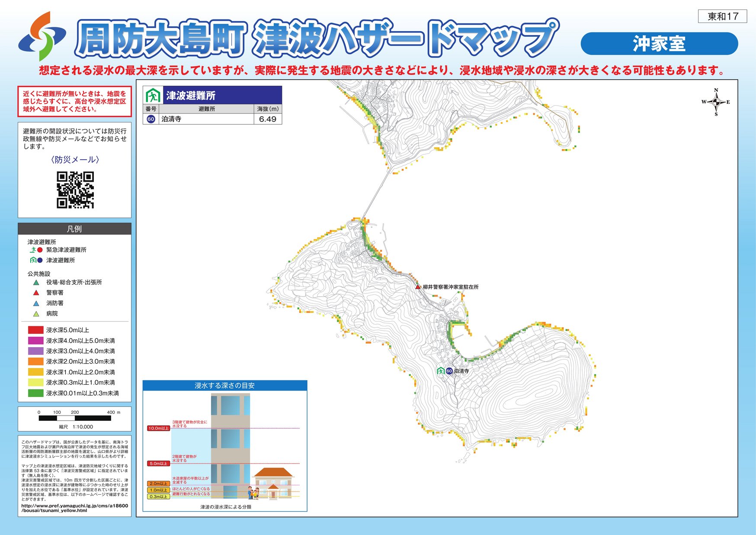
Task: Click the tsunami shelter icon in the table header
Action: 153,95
